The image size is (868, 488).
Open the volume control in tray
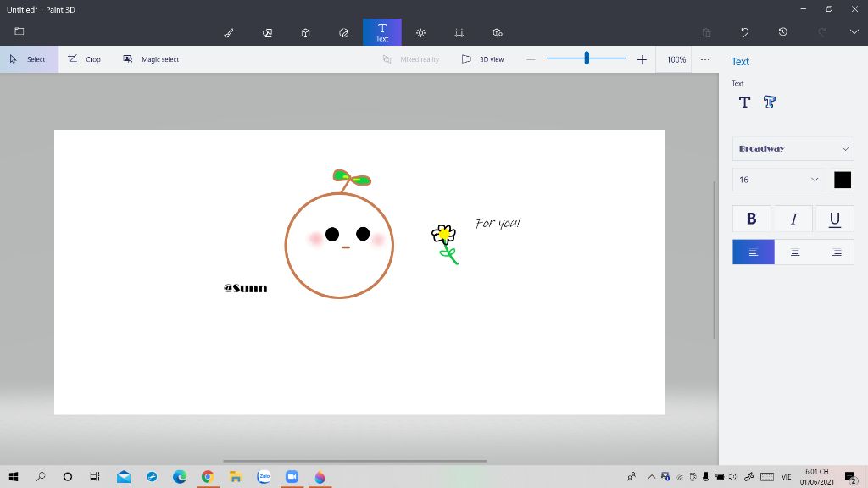tap(733, 476)
